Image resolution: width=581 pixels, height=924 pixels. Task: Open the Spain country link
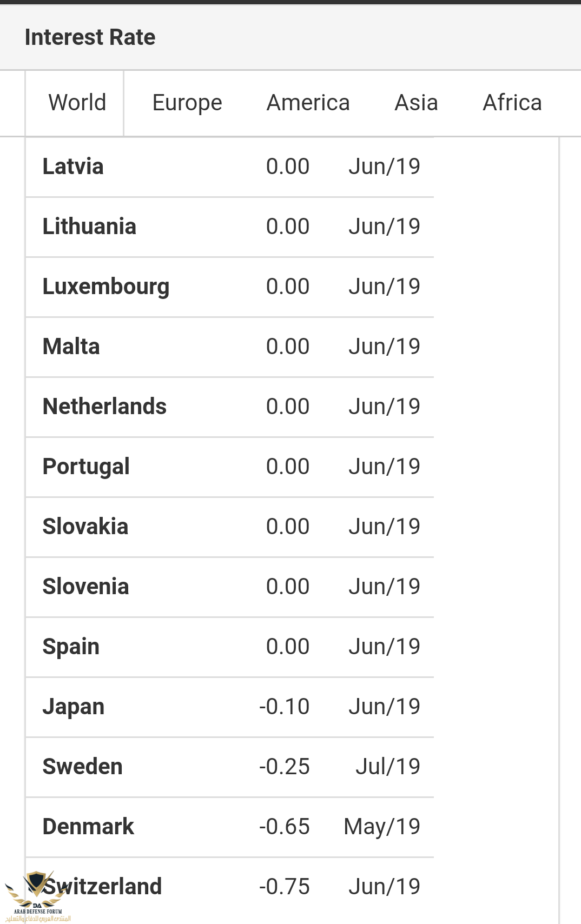(x=71, y=647)
